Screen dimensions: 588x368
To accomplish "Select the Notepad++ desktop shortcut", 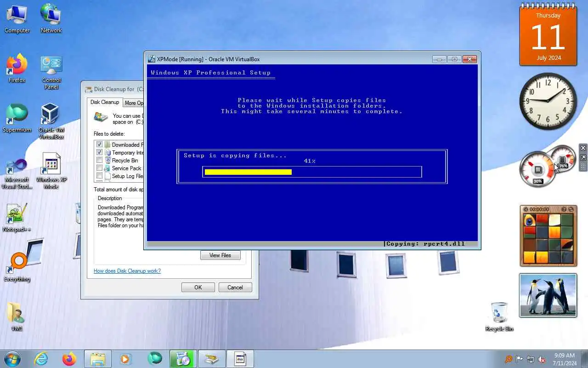I will tap(17, 217).
